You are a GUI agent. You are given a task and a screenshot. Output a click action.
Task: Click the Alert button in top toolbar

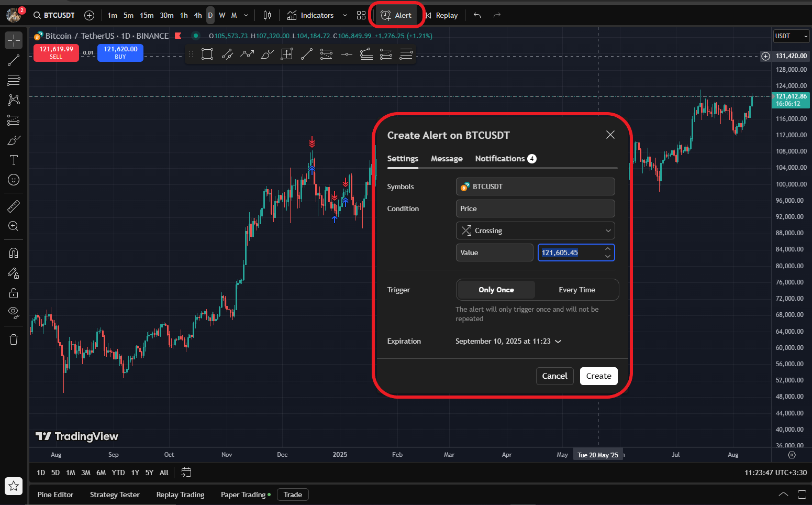click(396, 15)
